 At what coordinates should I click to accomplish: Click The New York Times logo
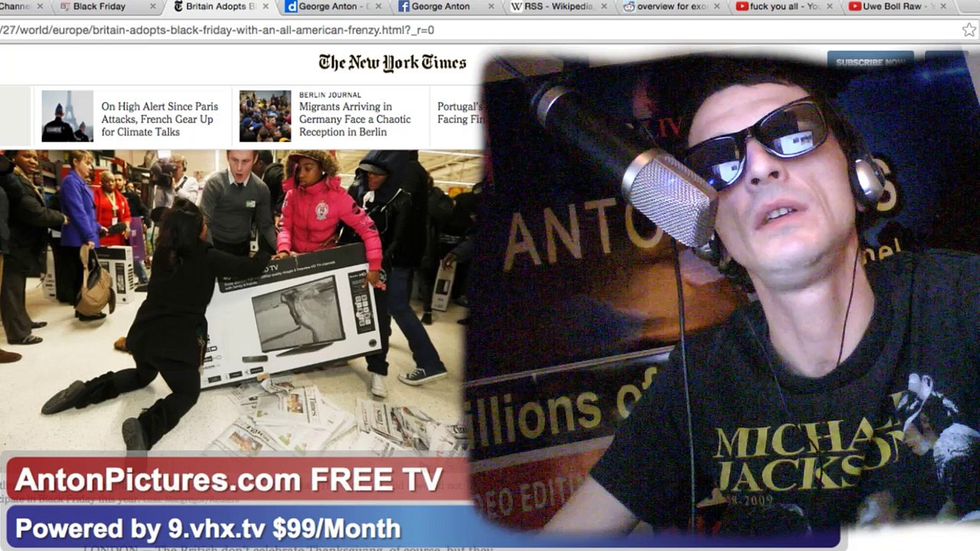click(x=392, y=63)
